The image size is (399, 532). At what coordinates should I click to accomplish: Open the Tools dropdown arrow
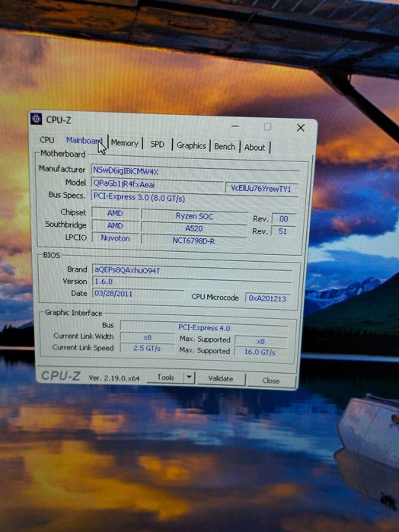[189, 377]
